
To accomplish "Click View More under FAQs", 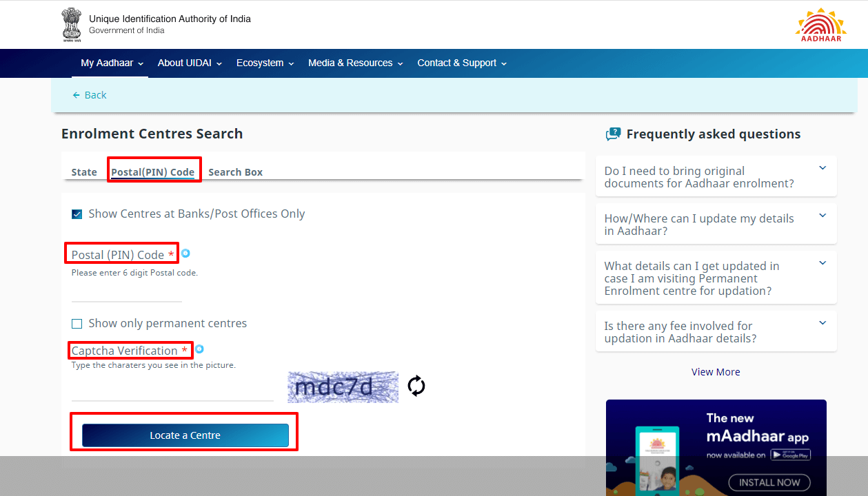I will 716,372.
